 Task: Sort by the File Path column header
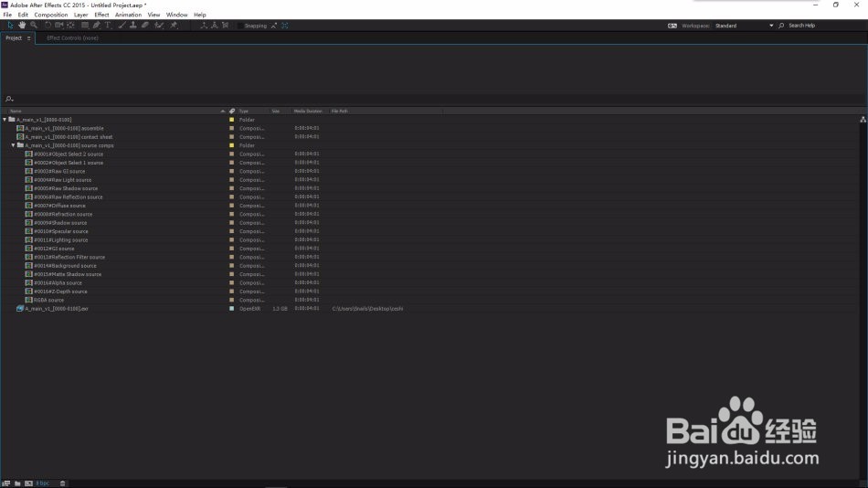(x=339, y=111)
